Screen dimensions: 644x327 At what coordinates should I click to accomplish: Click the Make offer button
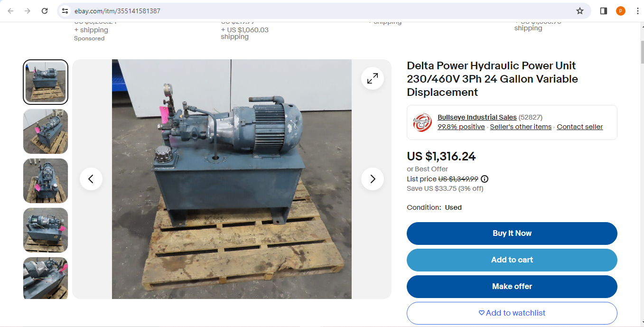[512, 287]
